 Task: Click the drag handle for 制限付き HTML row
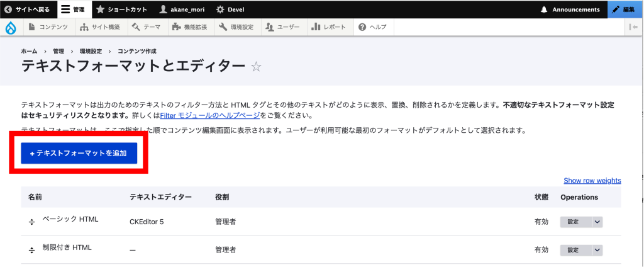pyautogui.click(x=31, y=250)
